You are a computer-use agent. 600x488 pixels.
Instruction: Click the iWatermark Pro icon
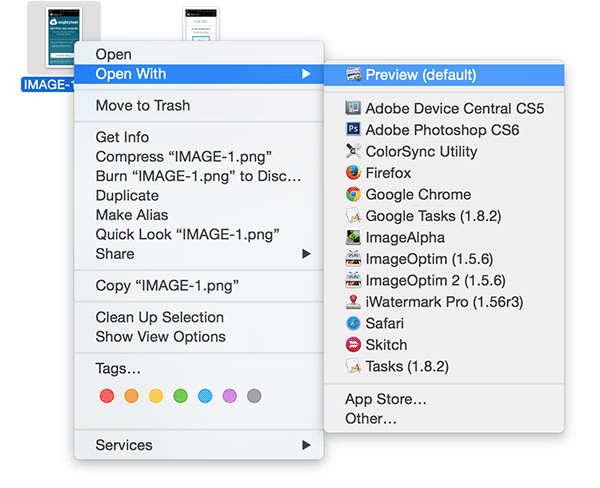[353, 302]
